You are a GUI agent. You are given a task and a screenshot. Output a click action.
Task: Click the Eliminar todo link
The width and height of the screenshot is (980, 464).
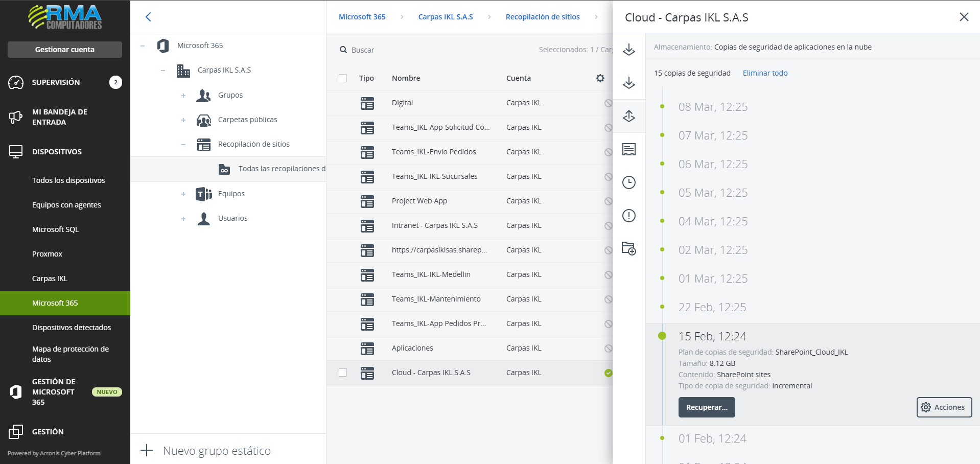[x=765, y=73]
